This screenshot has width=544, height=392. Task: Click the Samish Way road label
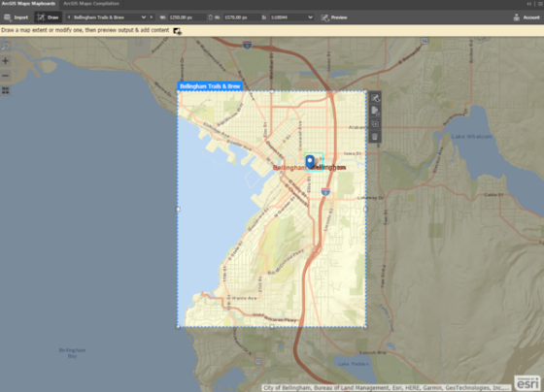(373, 352)
